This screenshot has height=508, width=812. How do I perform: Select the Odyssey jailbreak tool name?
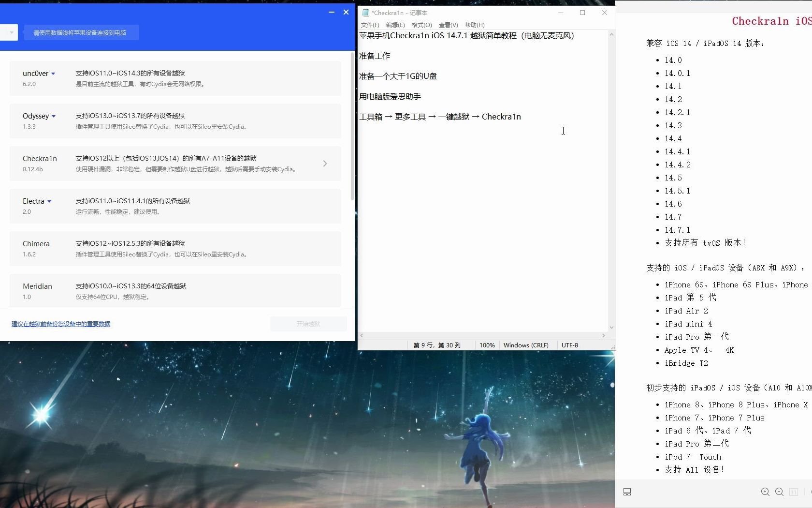pos(36,116)
